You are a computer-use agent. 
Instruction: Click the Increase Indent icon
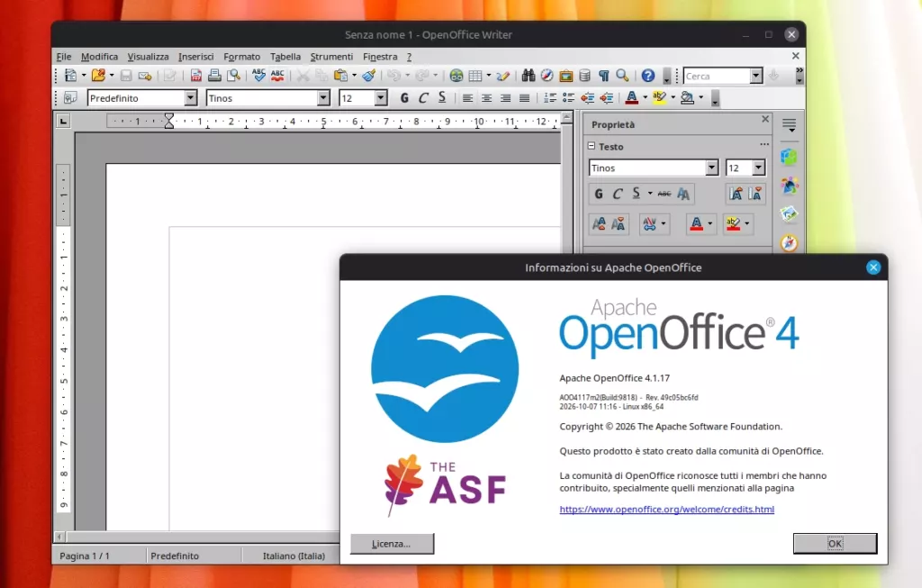606,97
